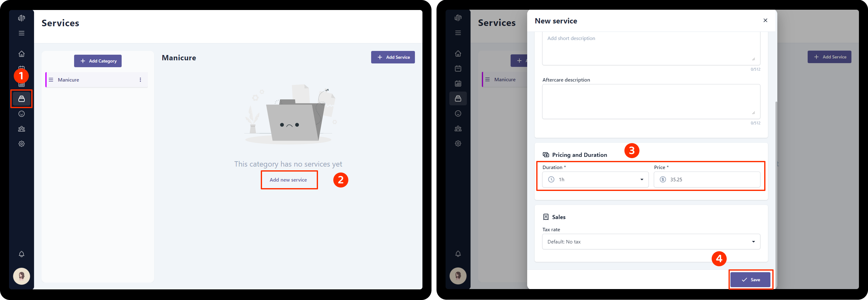
Task: Click the 'Tax rate' label
Action: [551, 230]
